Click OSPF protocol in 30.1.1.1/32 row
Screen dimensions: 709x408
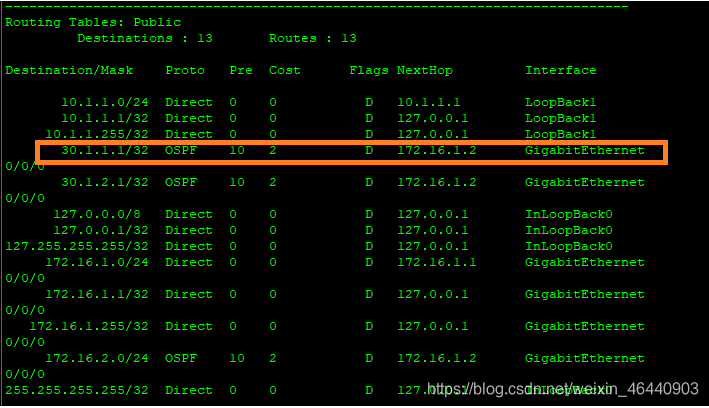181,151
